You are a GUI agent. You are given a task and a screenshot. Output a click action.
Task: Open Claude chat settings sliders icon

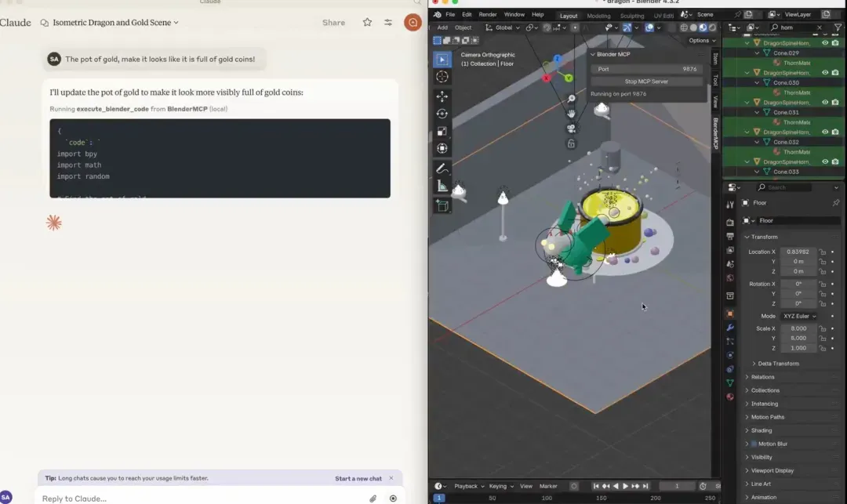point(388,22)
